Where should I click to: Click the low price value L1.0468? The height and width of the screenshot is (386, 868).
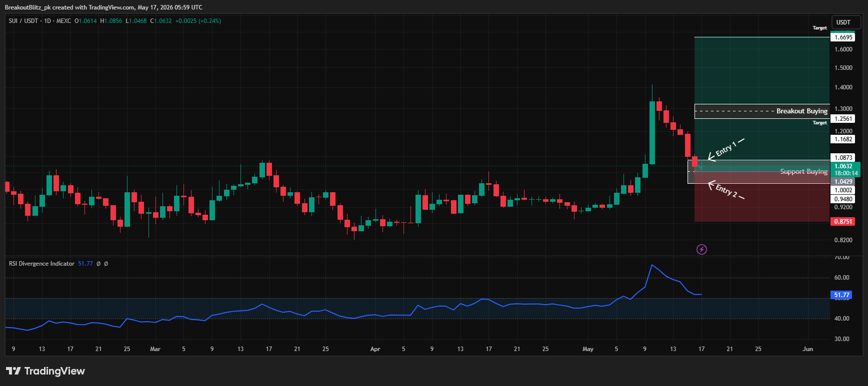pos(136,21)
